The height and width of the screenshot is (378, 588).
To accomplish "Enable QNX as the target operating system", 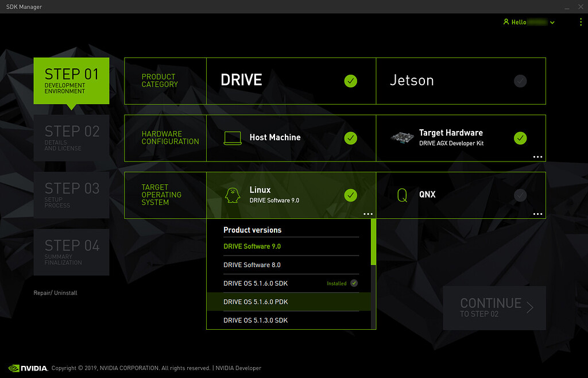I will pos(520,195).
